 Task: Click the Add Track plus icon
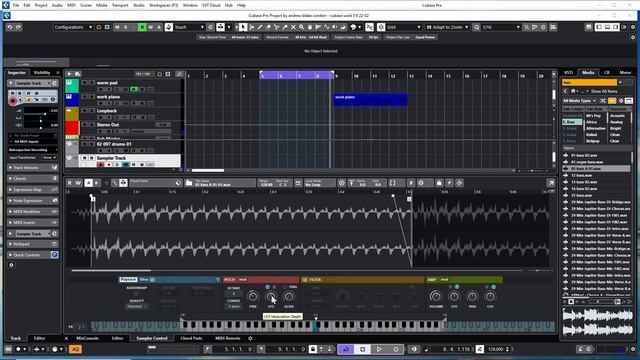click(69, 74)
